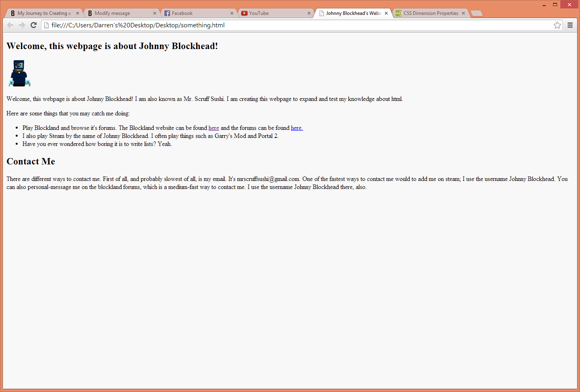Viewport: 580px width, 392px height.
Task: Click the Modify message tab favicon
Action: click(x=90, y=13)
